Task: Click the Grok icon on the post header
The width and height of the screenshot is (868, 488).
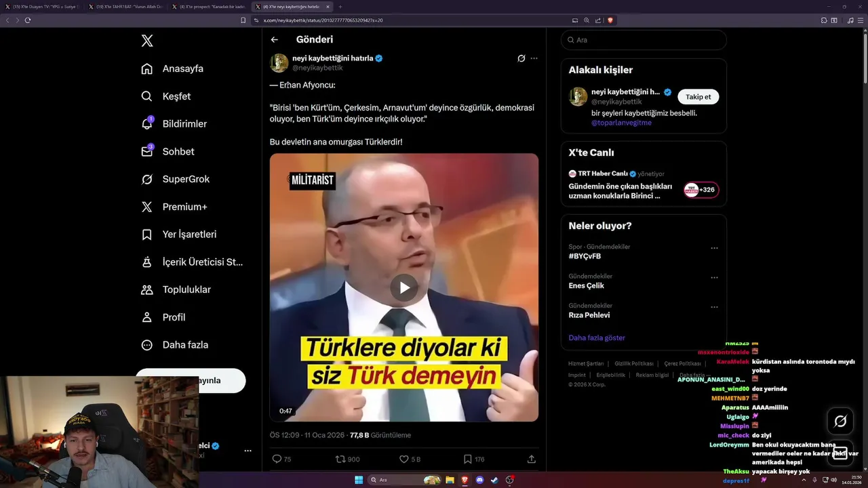Action: pos(521,58)
